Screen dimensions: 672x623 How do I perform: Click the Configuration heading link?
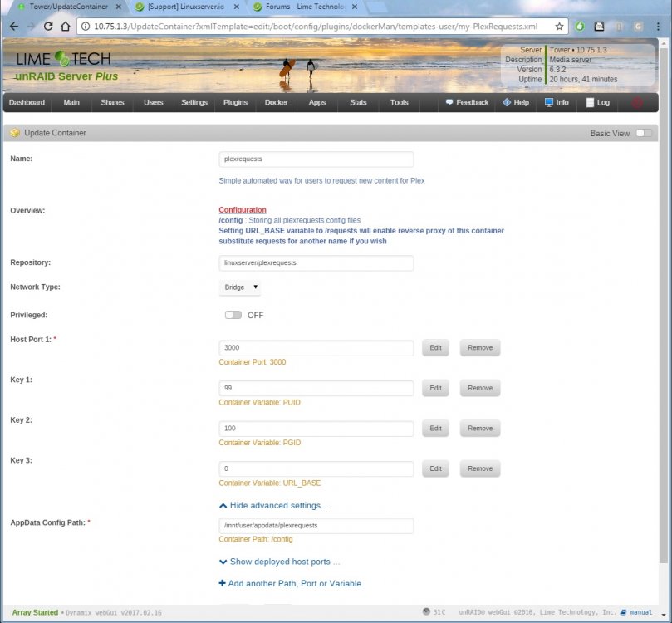tap(243, 210)
